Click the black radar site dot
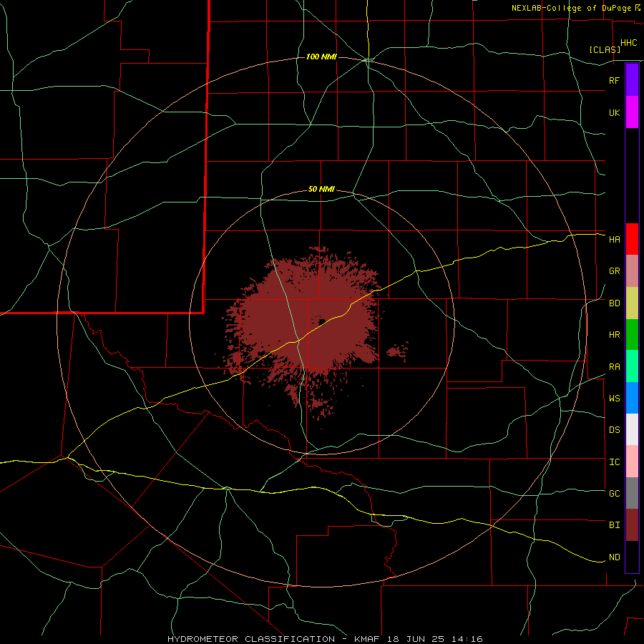644x644 pixels. tap(322, 321)
